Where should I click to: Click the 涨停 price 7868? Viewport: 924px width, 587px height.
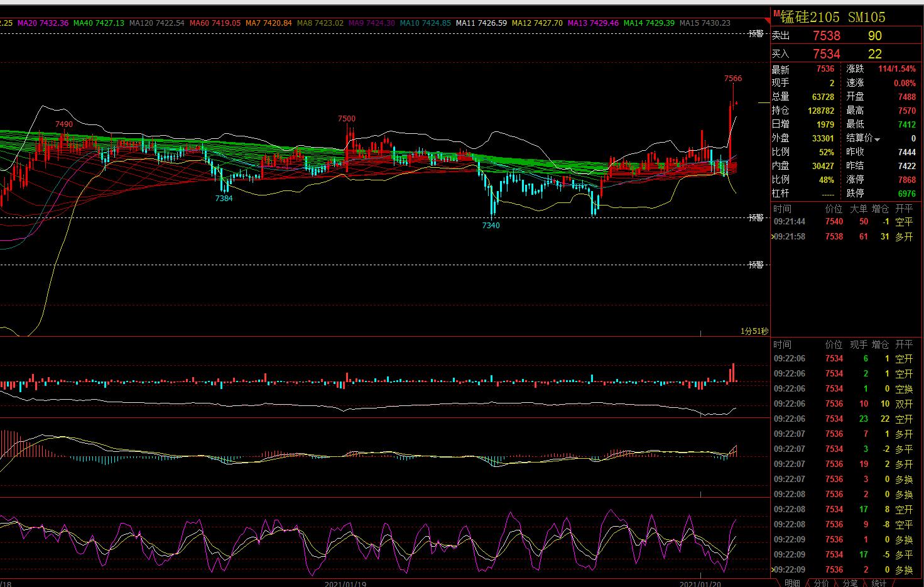(907, 180)
